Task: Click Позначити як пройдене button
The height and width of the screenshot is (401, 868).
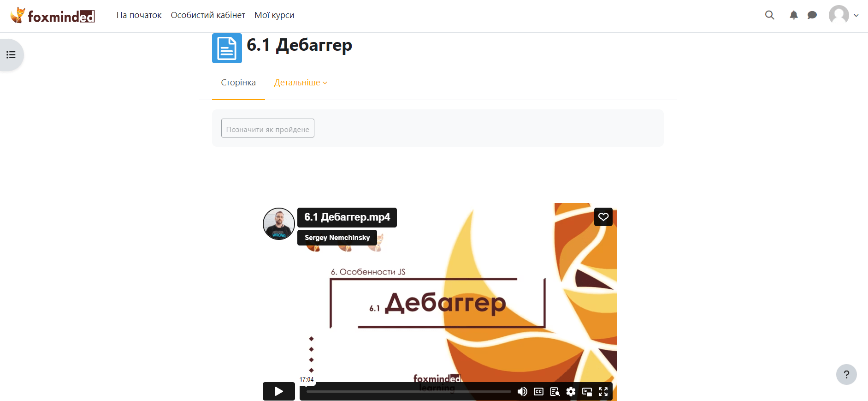Action: click(x=268, y=128)
